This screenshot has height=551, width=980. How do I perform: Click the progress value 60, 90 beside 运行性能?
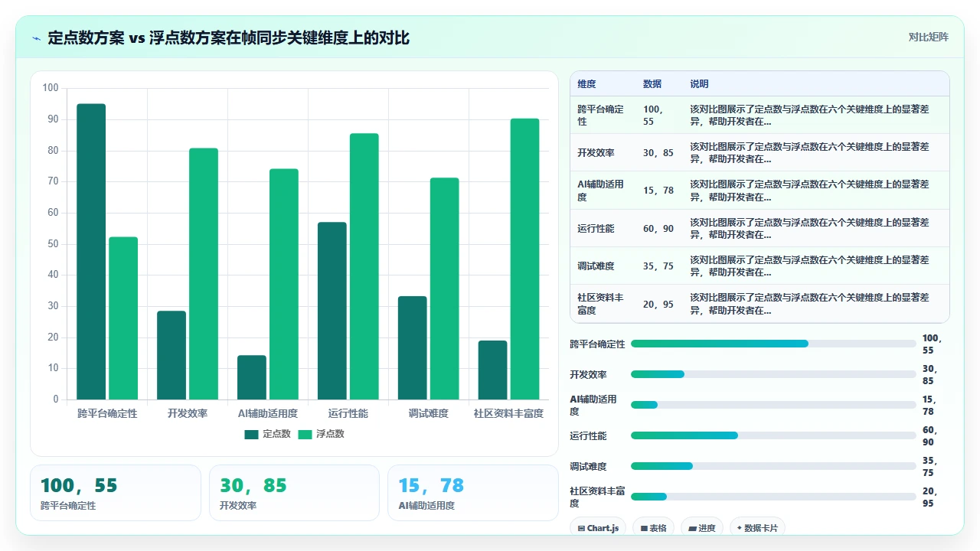[929, 436]
